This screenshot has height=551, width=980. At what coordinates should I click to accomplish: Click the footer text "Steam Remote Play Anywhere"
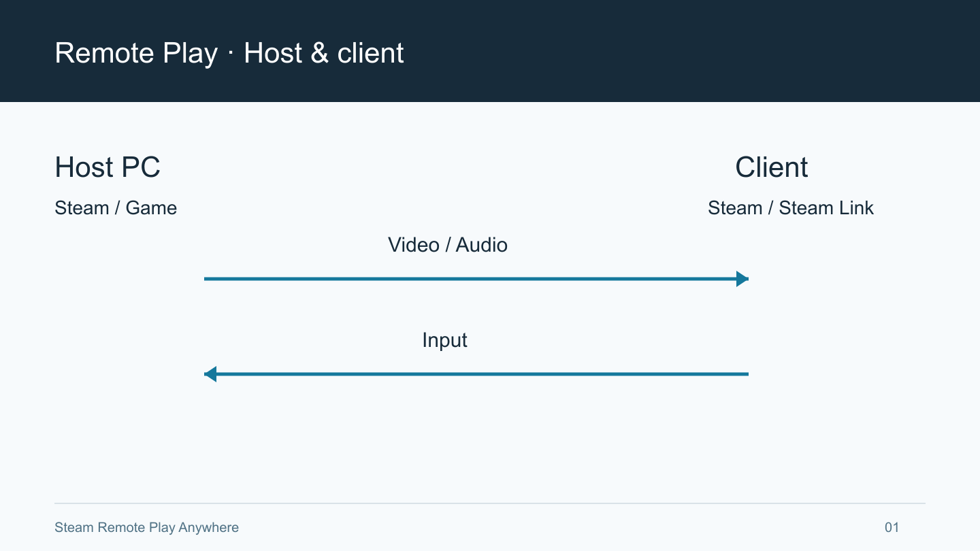click(x=146, y=527)
